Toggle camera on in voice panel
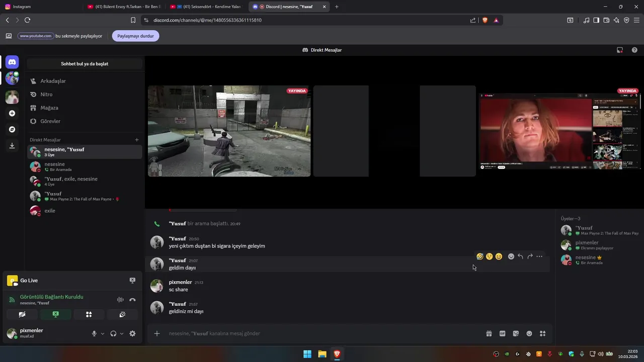644x362 pixels. pos(22,314)
